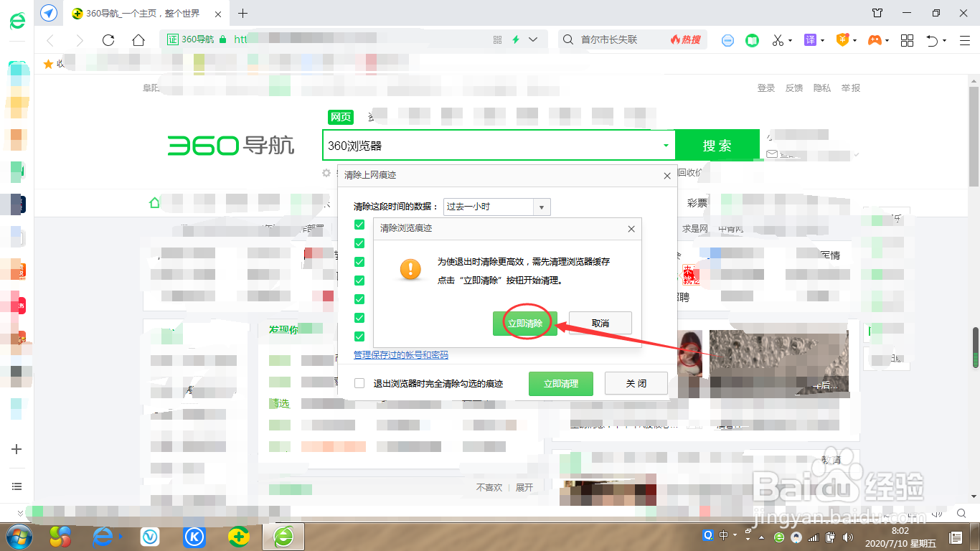The height and width of the screenshot is (551, 980).
Task: Click the speaker icon in the browser status bar
Action: click(937, 513)
